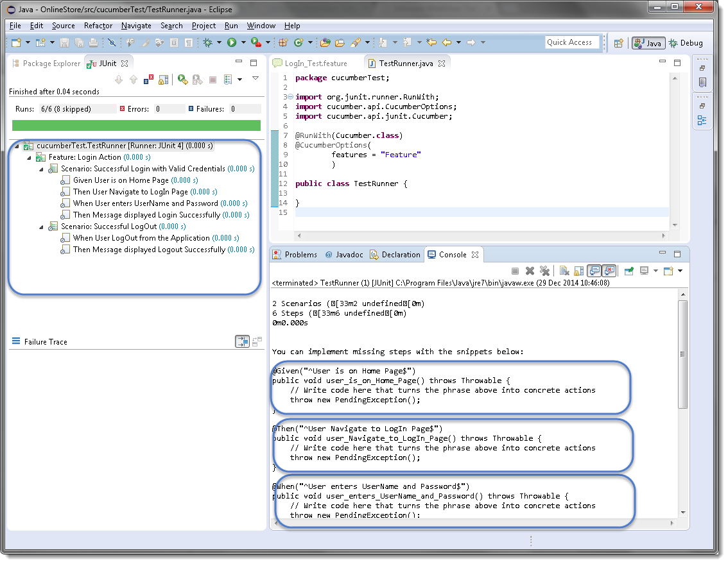Click the Last Edit Location arrow icon
This screenshot has height=564, width=728.
432,43
